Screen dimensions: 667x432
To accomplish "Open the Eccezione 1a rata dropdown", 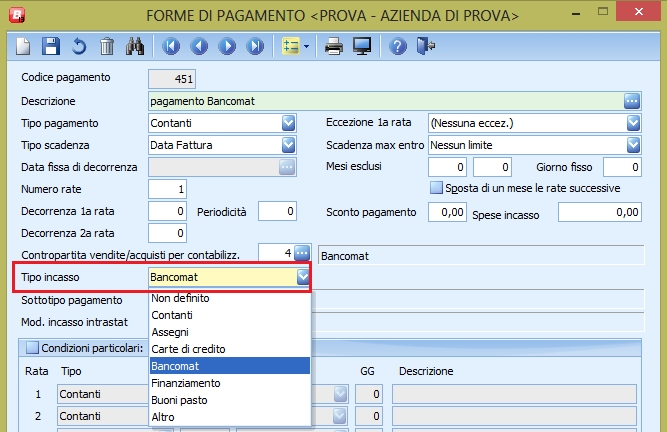I will tap(633, 123).
